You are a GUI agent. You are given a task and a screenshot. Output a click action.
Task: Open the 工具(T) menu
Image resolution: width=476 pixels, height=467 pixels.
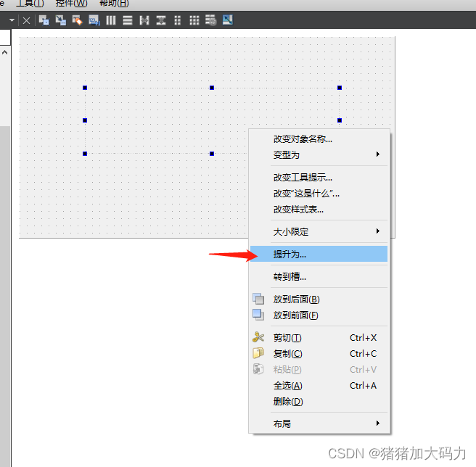click(x=30, y=3)
